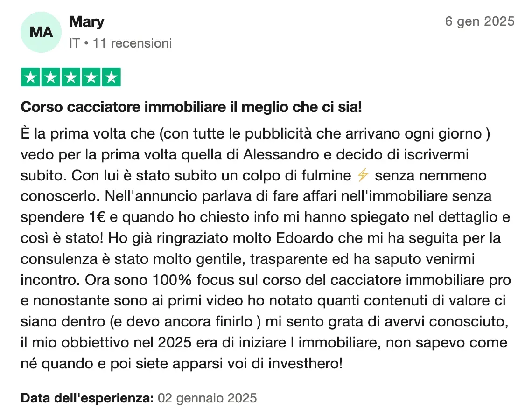Click the 'IT' country label

pyautogui.click(x=74, y=43)
